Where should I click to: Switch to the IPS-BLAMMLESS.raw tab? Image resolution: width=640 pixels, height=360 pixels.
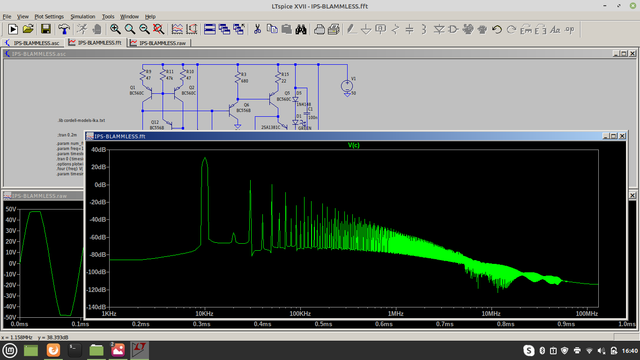[x=159, y=43]
